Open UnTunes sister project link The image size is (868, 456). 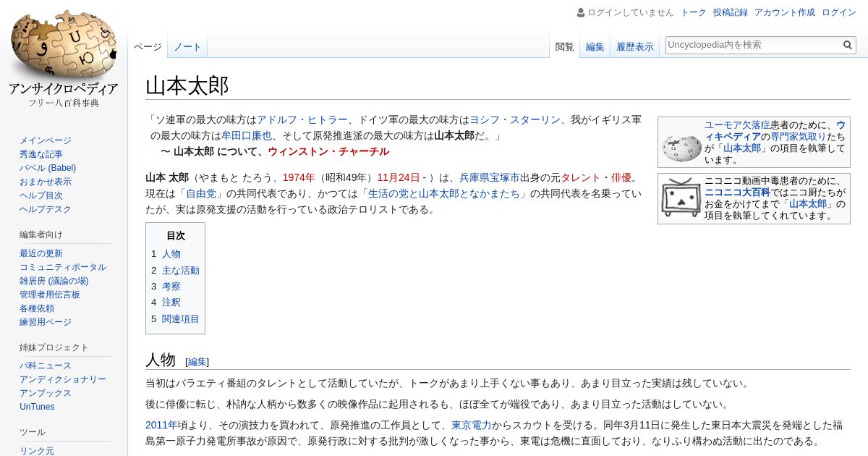click(x=37, y=407)
